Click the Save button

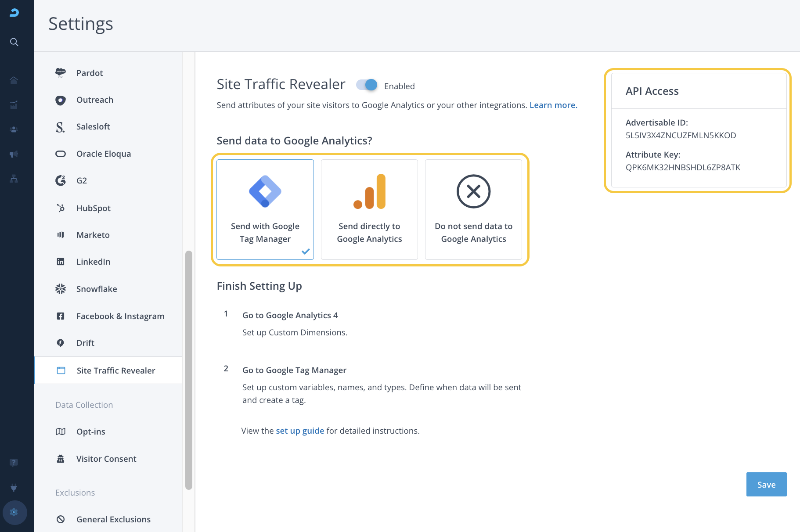766,485
